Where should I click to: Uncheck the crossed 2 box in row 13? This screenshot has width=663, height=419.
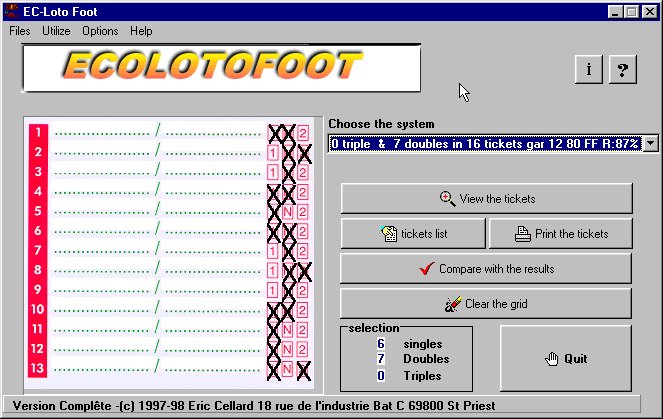click(304, 370)
